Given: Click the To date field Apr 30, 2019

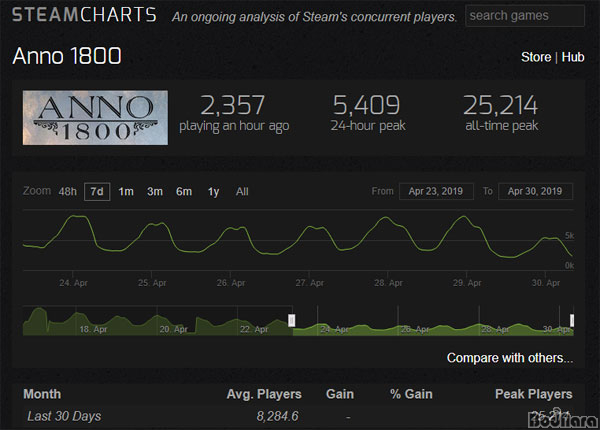Looking at the screenshot, I should (x=535, y=191).
